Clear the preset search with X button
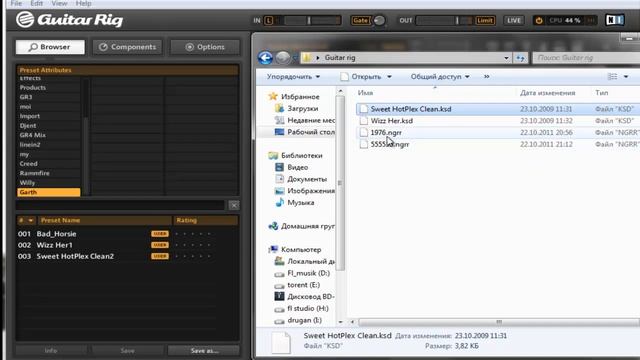The height and width of the screenshot is (360, 640). coord(234,205)
